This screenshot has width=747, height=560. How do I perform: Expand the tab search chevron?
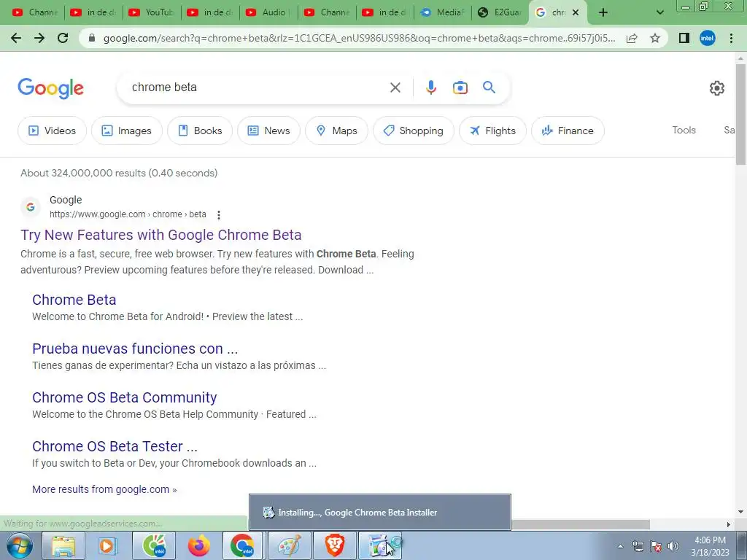pos(659,13)
